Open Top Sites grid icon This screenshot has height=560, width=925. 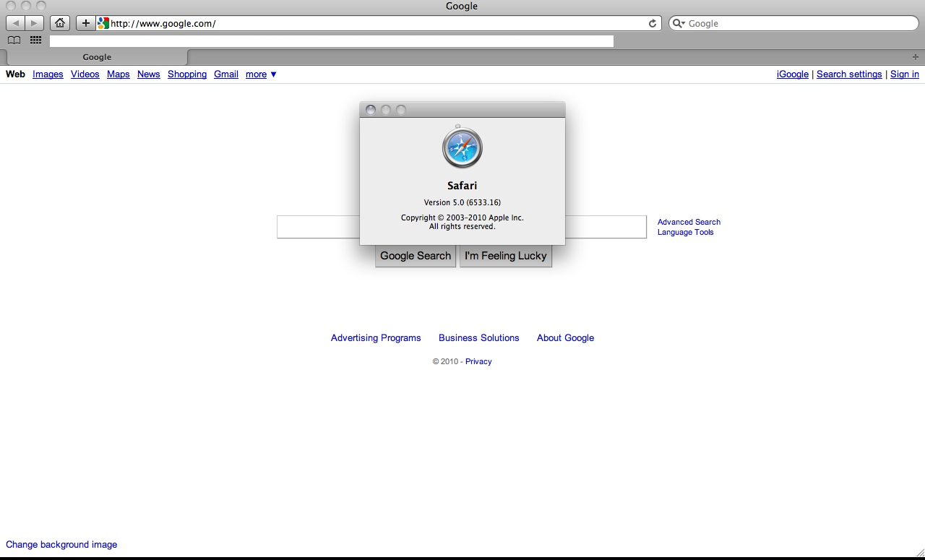click(x=35, y=40)
